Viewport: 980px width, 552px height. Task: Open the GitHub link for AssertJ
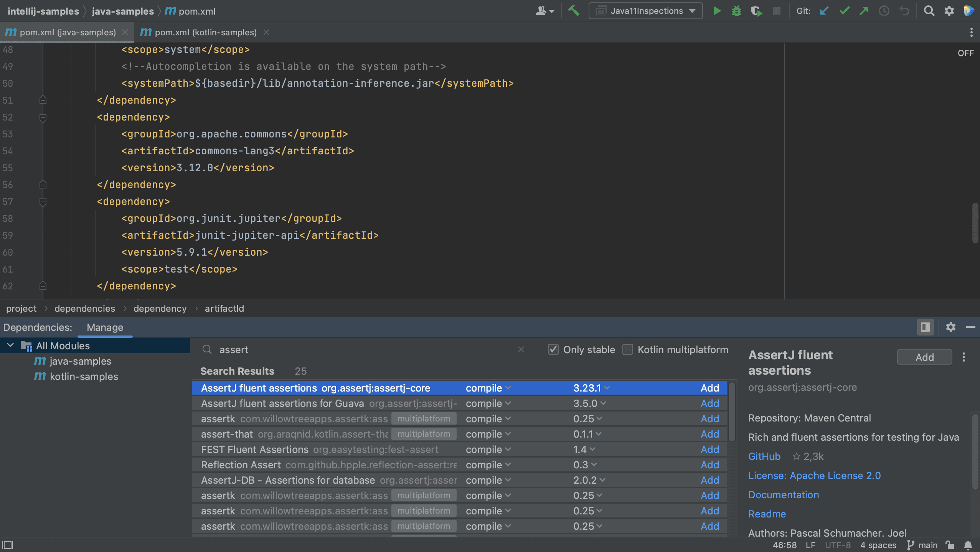[764, 456]
